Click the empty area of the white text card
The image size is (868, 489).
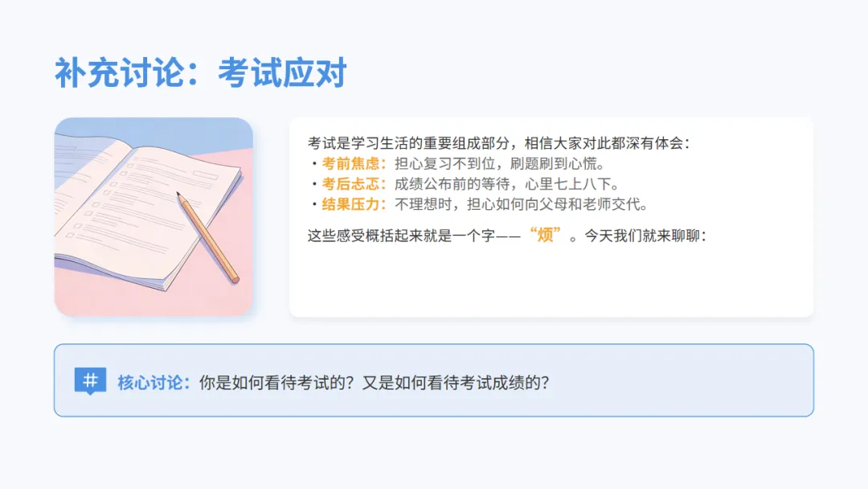[551, 282]
